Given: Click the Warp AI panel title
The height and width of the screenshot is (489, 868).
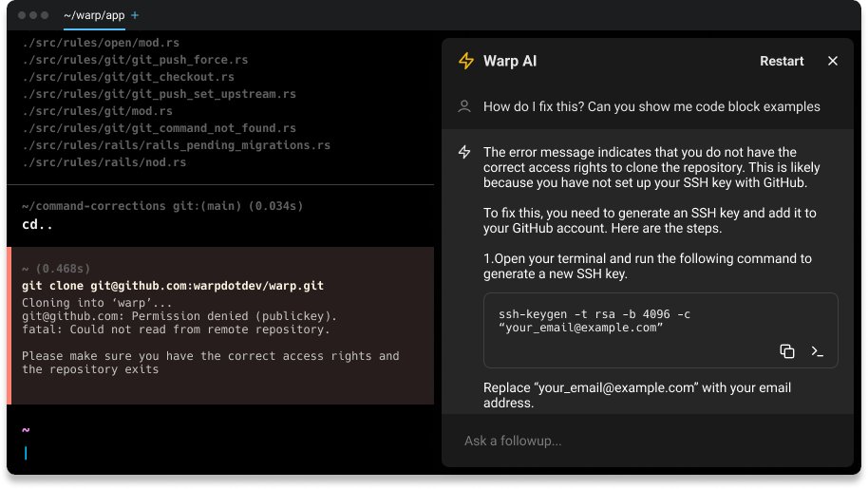Looking at the screenshot, I should click(x=510, y=61).
